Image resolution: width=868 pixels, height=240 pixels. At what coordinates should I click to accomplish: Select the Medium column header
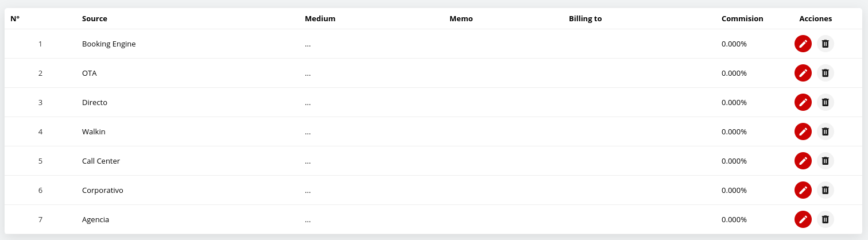pyautogui.click(x=320, y=18)
